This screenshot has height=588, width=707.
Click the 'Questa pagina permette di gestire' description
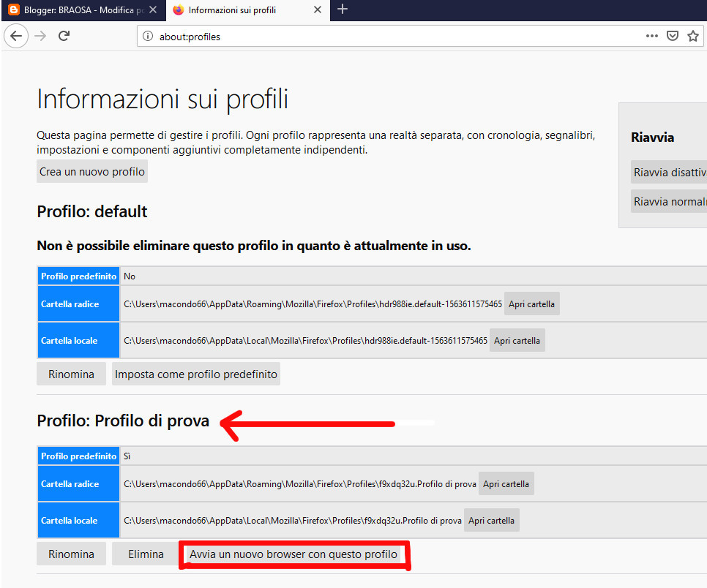coord(315,143)
